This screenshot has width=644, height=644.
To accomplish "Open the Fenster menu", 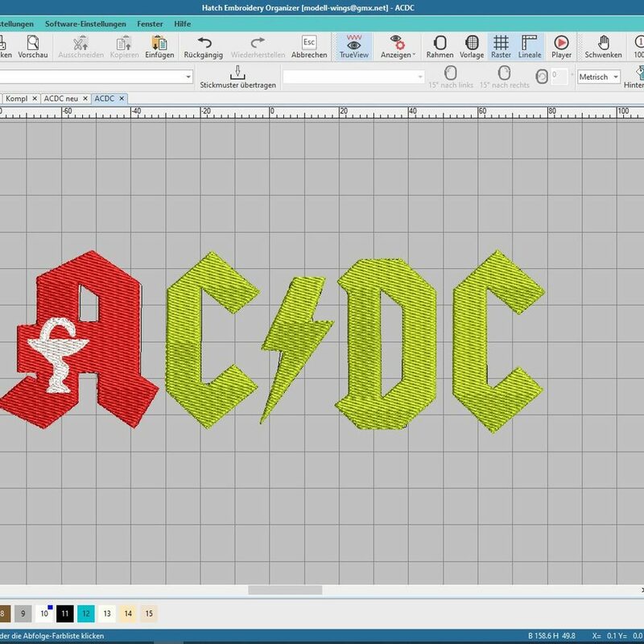I will [x=150, y=24].
